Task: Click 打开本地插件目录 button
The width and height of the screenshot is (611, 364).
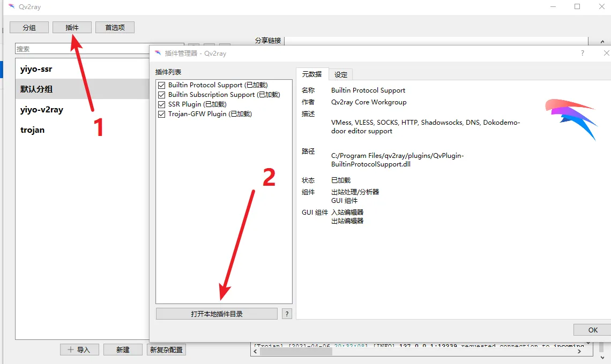Action: pos(217,314)
